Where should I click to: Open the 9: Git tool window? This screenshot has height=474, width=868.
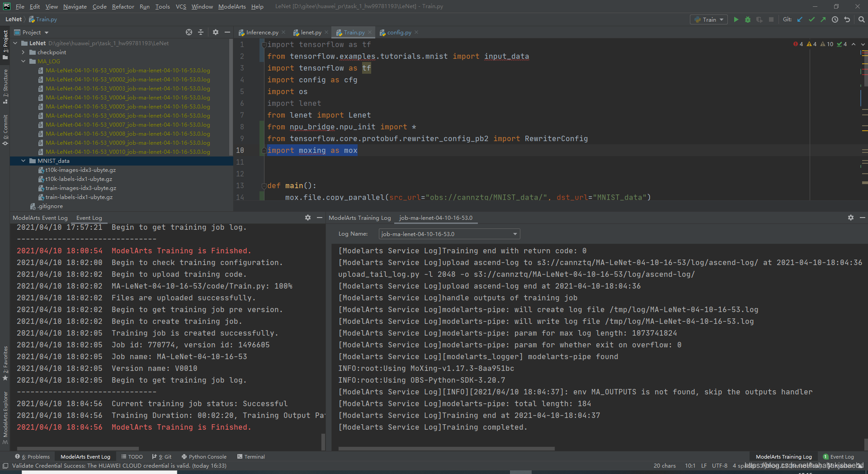point(162,457)
